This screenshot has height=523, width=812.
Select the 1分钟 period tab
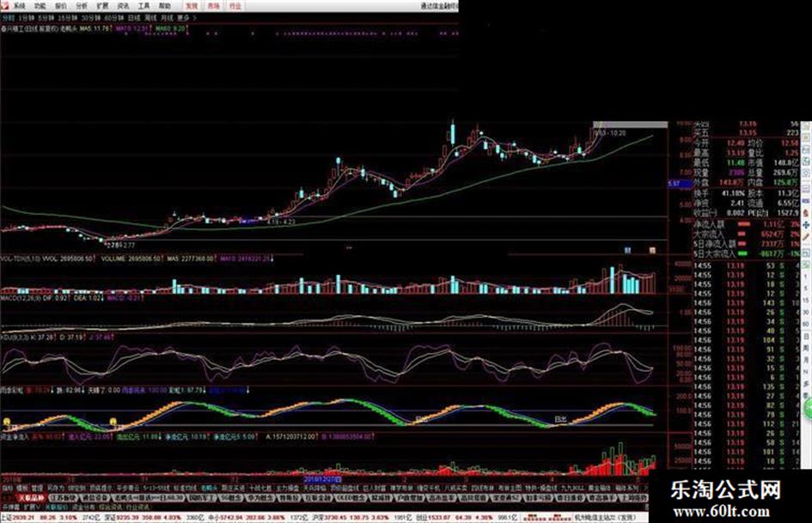26,18
